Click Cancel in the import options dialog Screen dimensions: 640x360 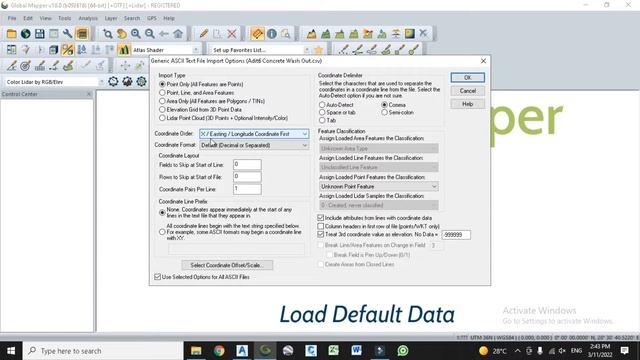468,91
